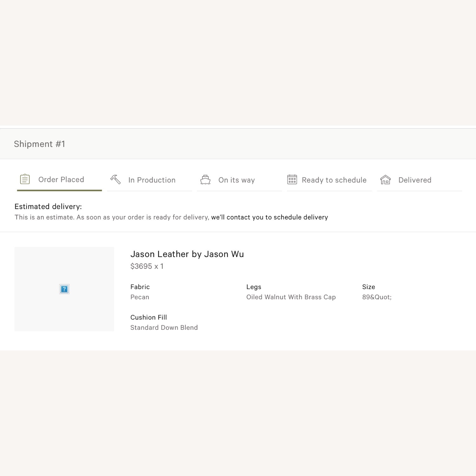Select the Delivered step label
Screen dimensions: 476x476
click(x=415, y=180)
